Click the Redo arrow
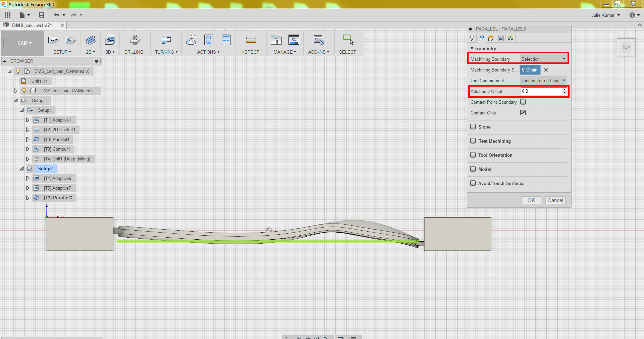 pos(73,15)
